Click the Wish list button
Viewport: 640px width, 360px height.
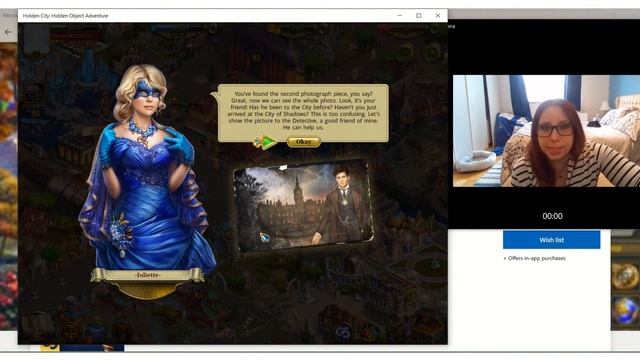pos(551,240)
